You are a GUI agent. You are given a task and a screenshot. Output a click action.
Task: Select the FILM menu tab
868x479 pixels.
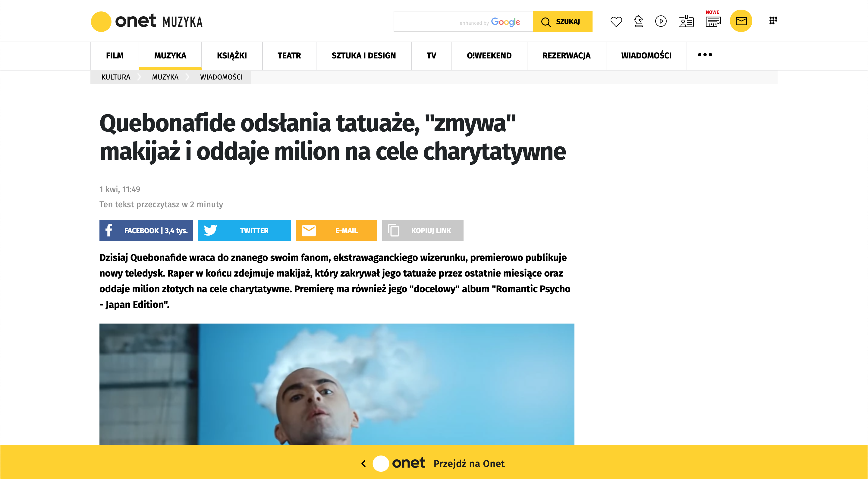point(115,55)
